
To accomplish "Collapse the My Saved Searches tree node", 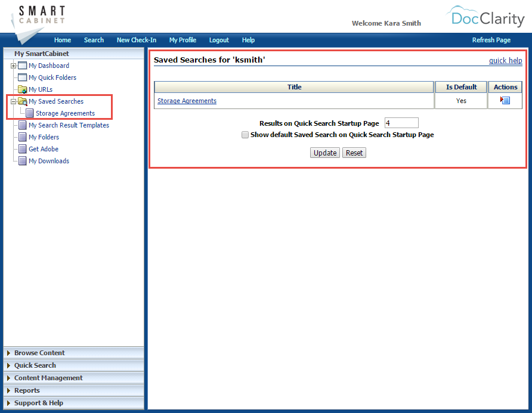I will (13, 101).
